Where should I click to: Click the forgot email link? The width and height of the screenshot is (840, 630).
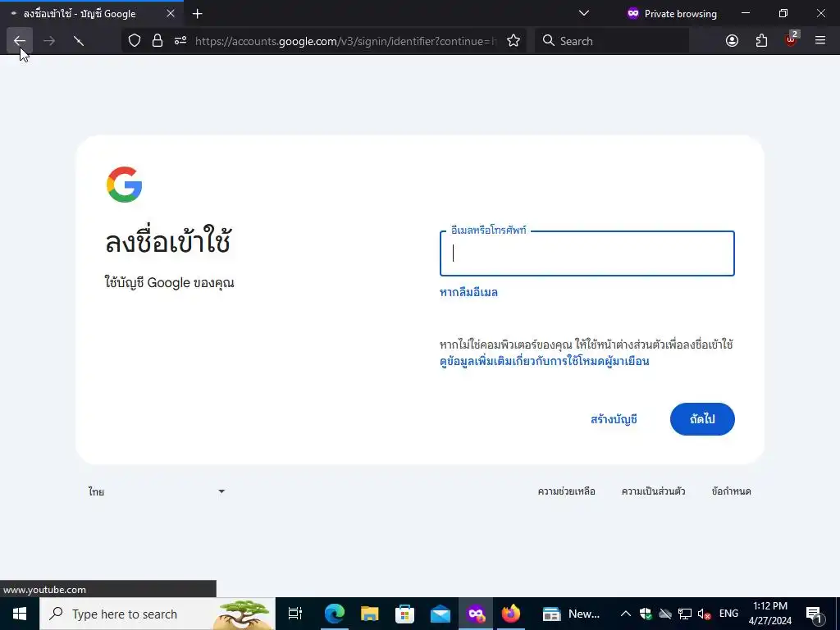pyautogui.click(x=468, y=293)
